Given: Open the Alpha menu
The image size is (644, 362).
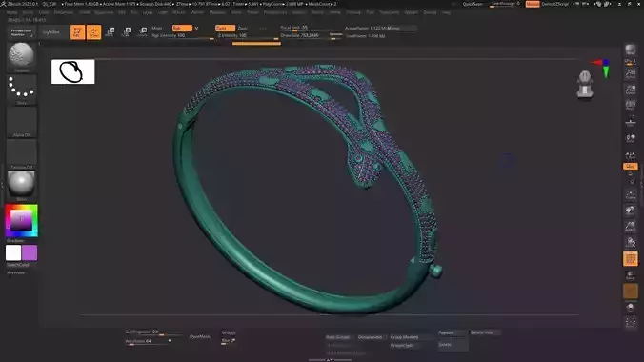Looking at the screenshot, I should (x=12, y=12).
